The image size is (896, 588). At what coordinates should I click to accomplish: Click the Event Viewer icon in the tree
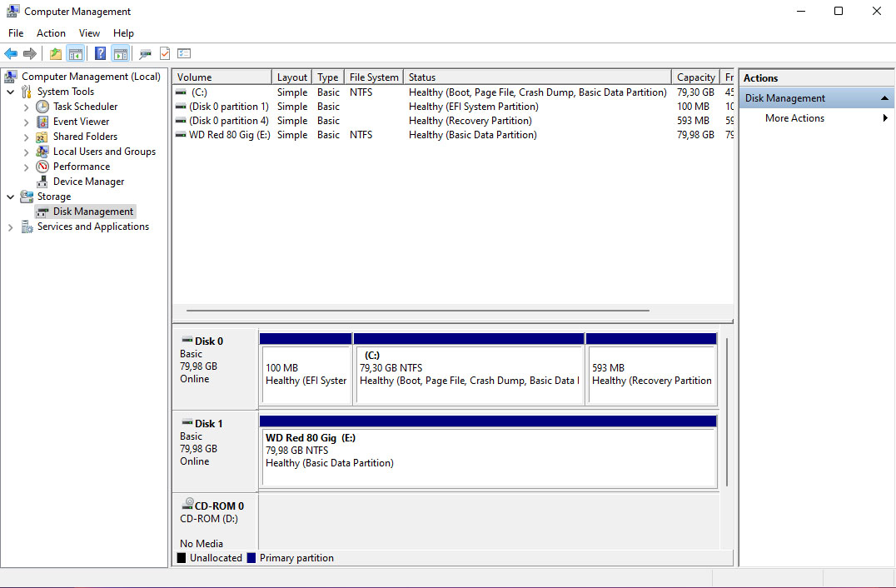(42, 121)
